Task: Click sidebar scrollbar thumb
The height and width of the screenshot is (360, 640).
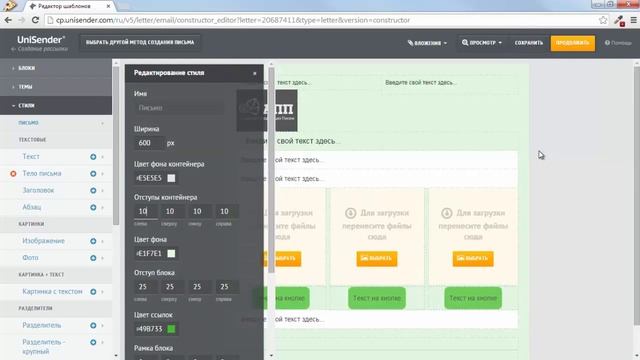Action: coord(116,145)
